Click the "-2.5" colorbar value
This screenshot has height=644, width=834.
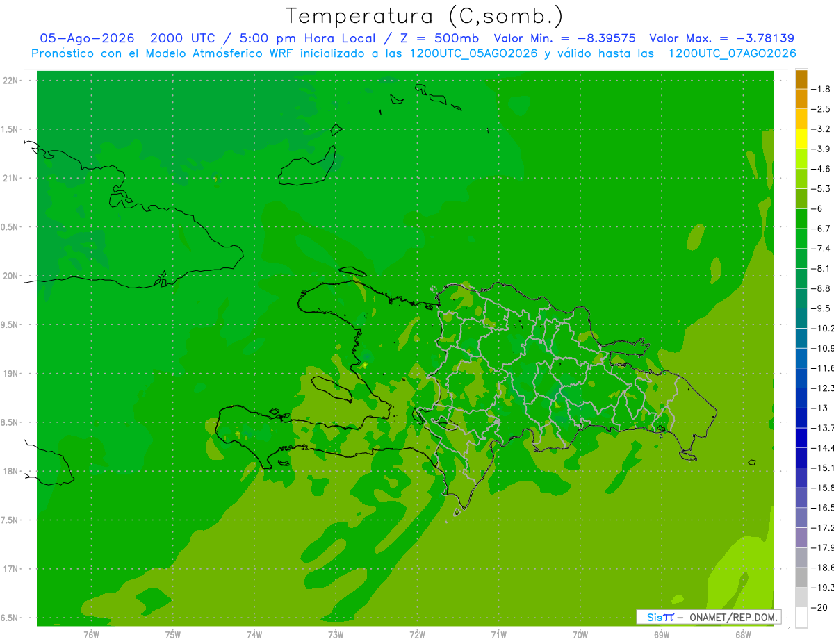821,109
